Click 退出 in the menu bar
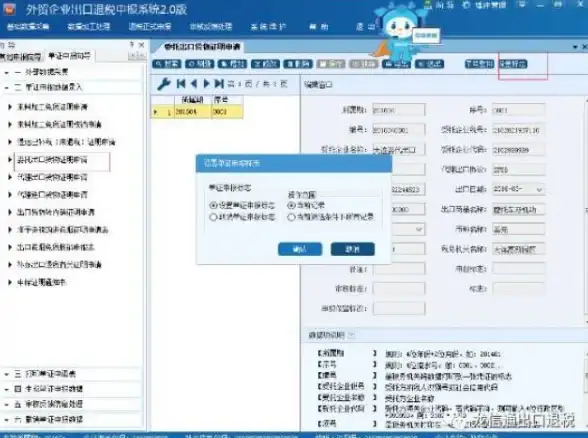 pyautogui.click(x=365, y=27)
